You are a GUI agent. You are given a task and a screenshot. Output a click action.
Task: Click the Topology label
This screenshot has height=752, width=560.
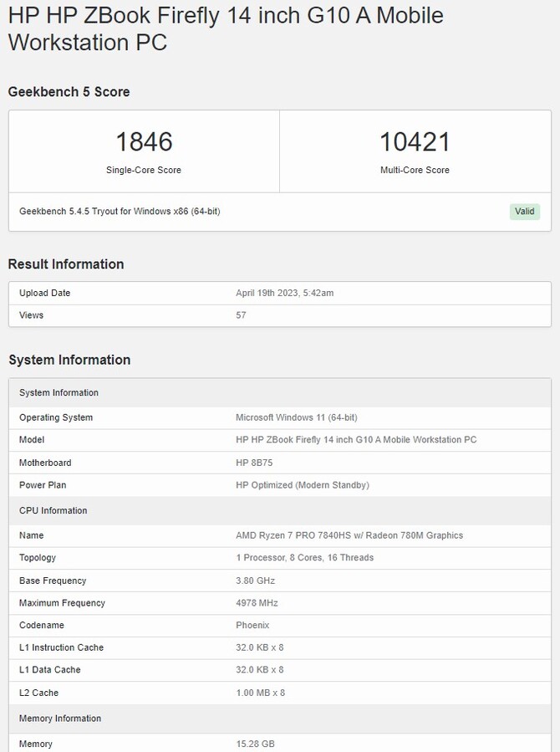[x=38, y=558]
